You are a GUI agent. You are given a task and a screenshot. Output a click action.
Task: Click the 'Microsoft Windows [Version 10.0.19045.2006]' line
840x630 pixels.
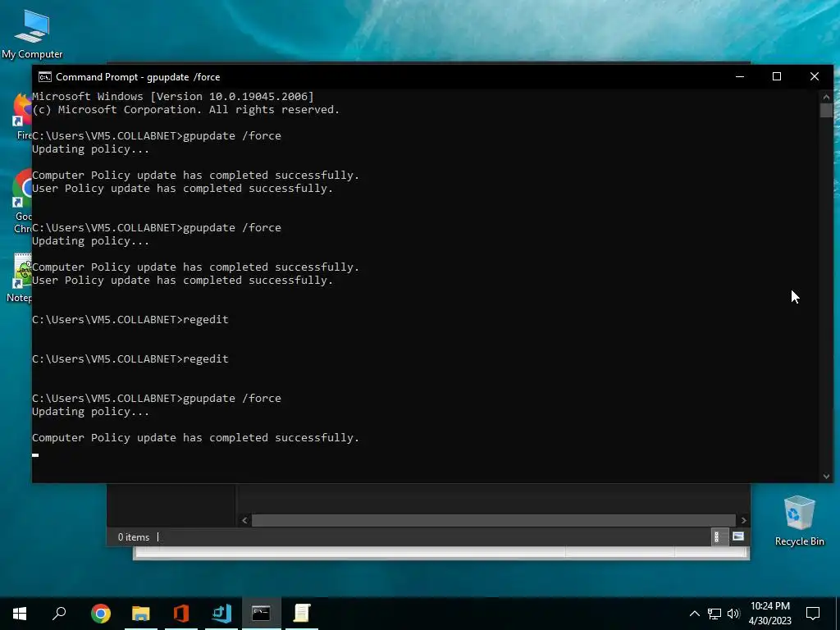173,97
